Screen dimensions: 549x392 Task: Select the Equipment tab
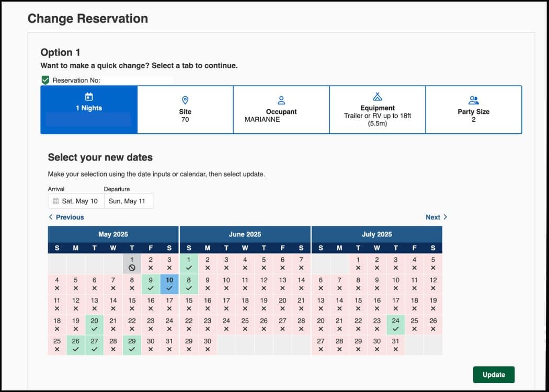(377, 110)
